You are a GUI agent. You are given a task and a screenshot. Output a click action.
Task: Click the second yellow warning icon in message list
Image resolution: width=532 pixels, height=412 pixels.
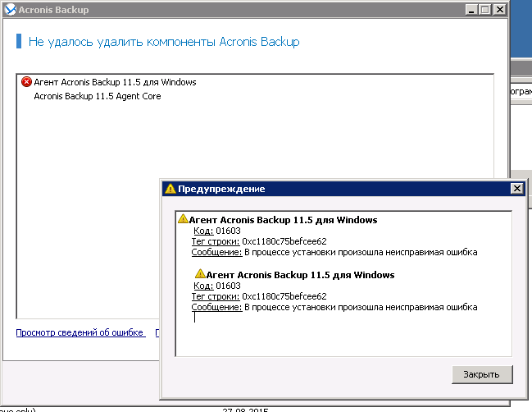point(200,274)
